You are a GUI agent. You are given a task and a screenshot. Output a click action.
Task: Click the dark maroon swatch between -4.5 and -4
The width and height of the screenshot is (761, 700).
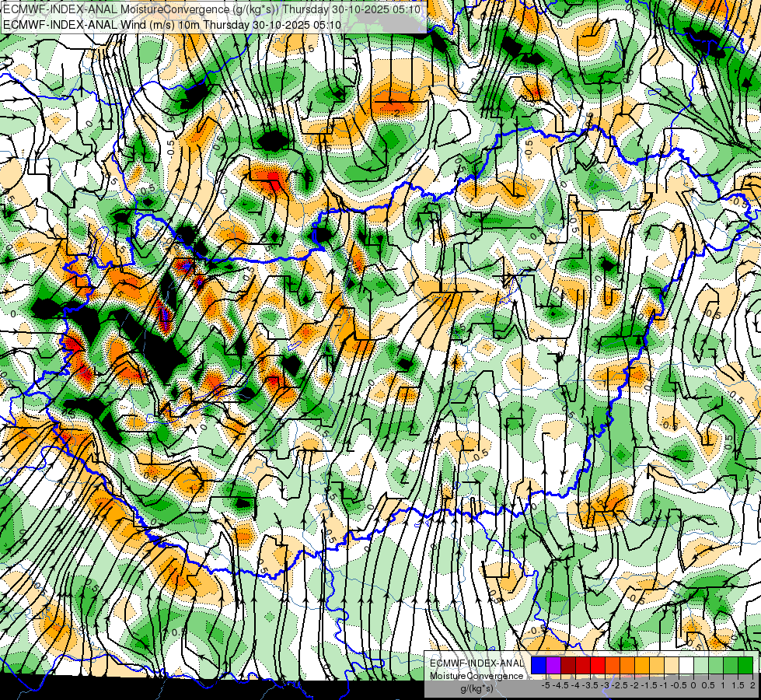point(568,666)
